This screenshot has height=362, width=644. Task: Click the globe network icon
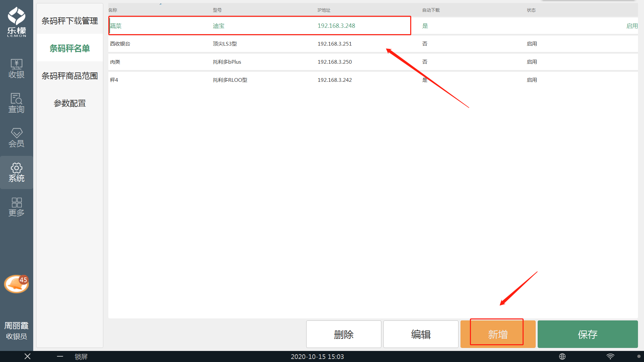(562, 356)
